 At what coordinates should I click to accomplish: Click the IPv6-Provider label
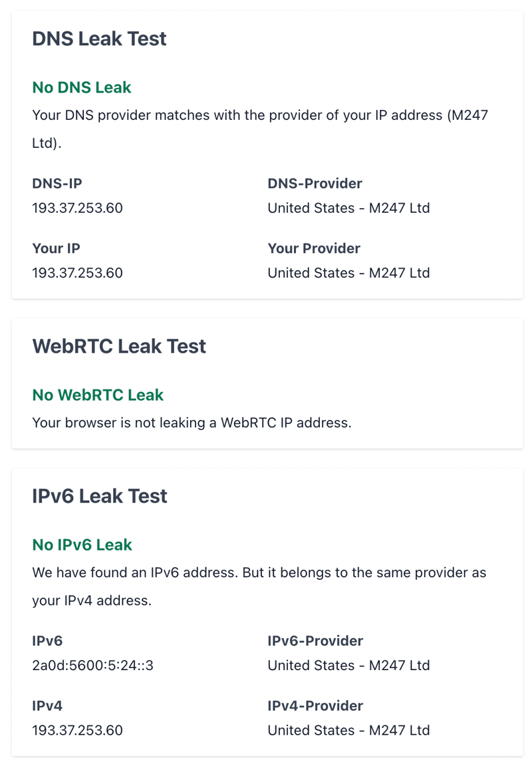(x=315, y=641)
